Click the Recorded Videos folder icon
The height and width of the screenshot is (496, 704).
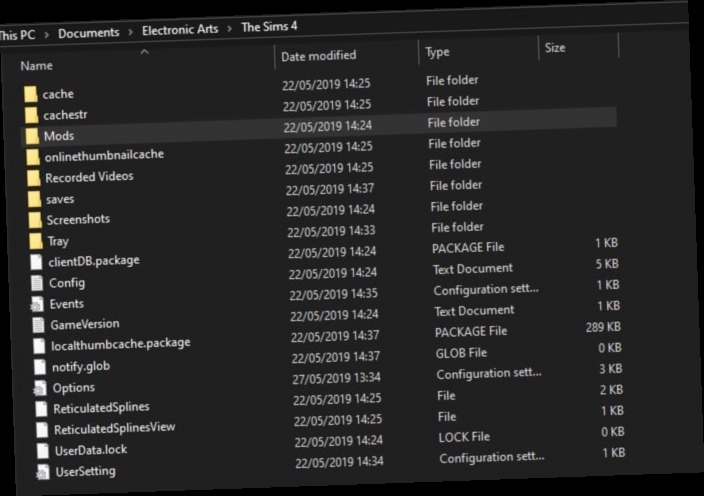point(34,178)
